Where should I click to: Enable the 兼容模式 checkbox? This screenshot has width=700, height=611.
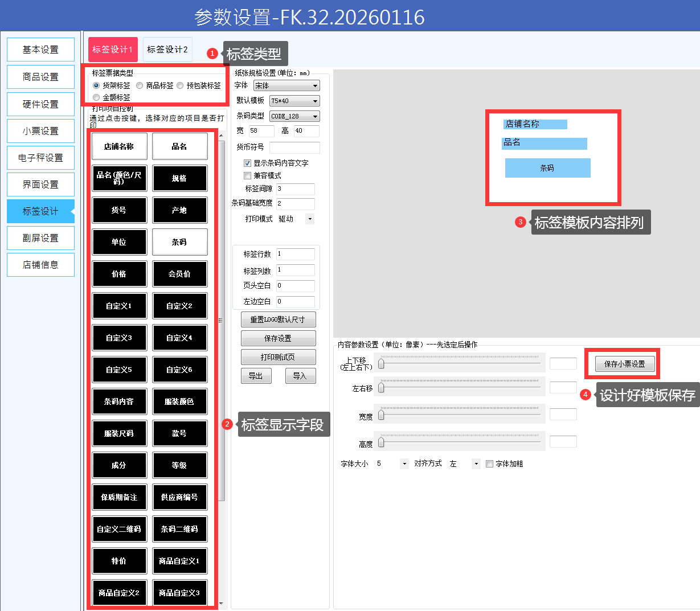(x=247, y=175)
